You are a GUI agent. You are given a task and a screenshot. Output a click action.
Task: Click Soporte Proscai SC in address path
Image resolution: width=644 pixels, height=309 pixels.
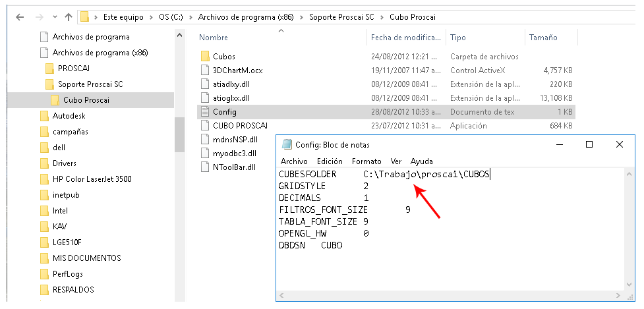(341, 17)
